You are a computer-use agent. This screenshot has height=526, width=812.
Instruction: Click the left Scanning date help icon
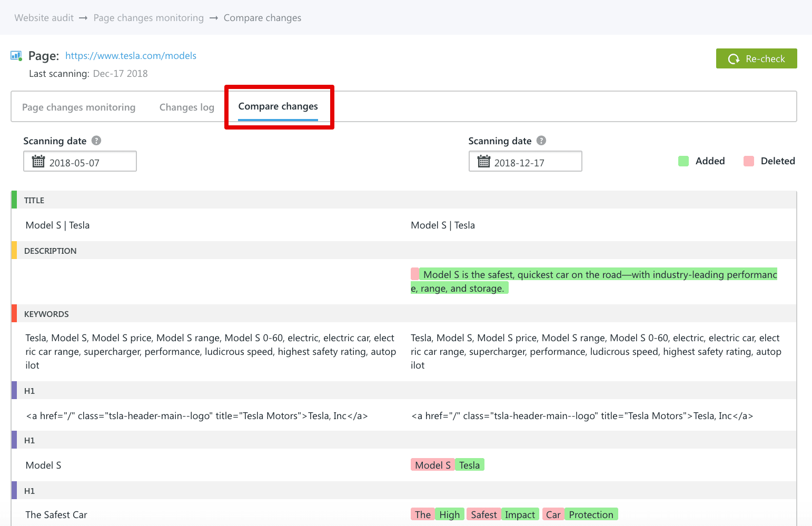(96, 141)
